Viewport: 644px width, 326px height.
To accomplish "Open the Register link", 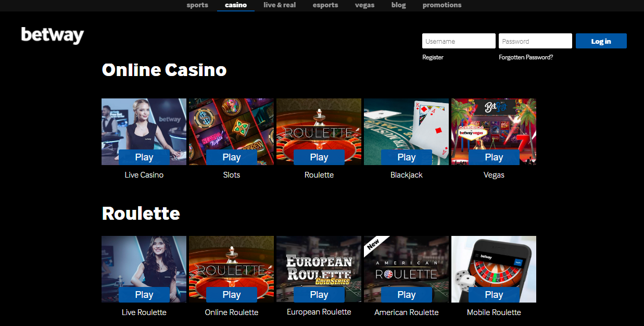I will [x=433, y=57].
